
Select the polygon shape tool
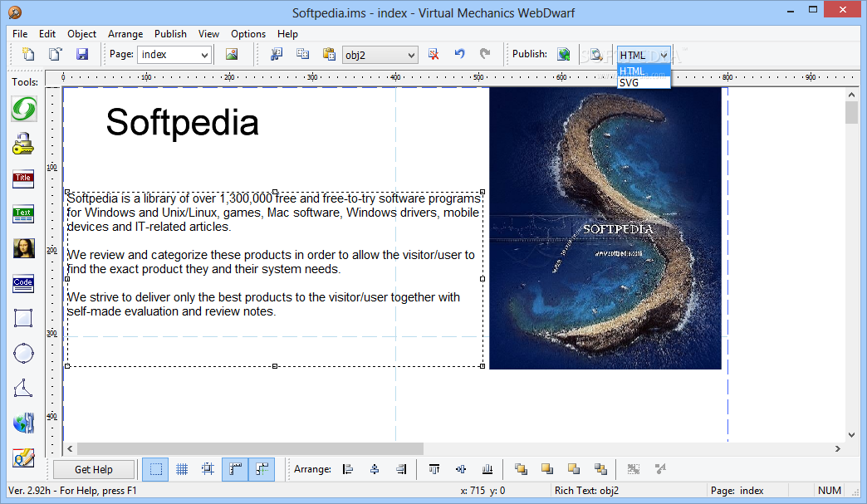23,388
